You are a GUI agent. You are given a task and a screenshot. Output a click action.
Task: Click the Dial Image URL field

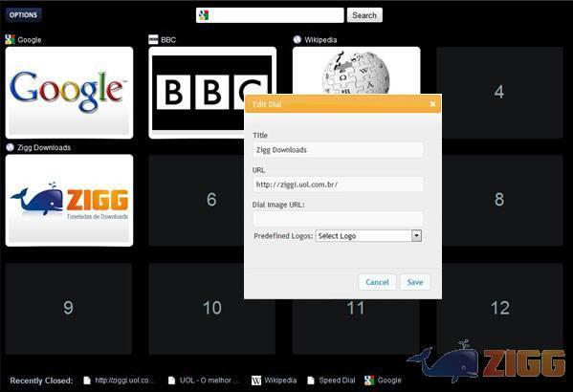338,219
